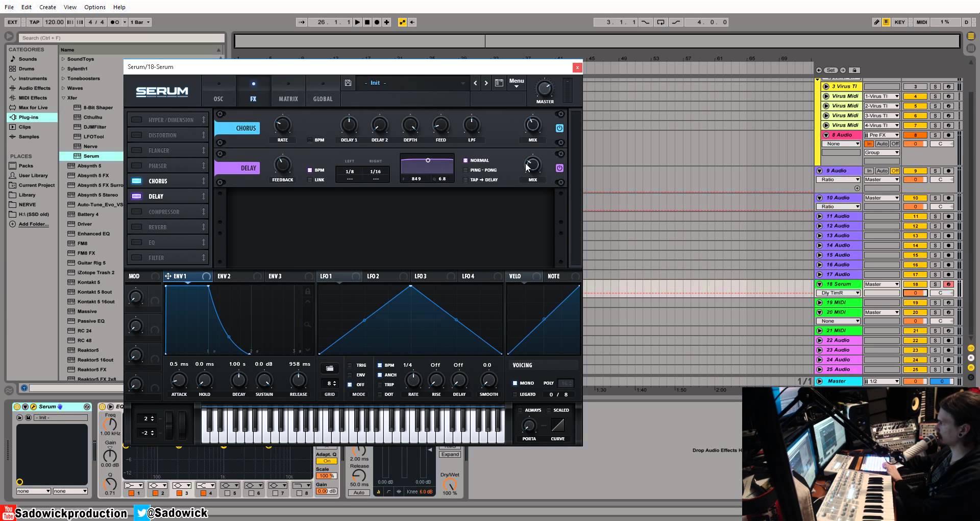Click the Serum MASTER volume knob
This screenshot has height=521, width=980.
pos(545,89)
